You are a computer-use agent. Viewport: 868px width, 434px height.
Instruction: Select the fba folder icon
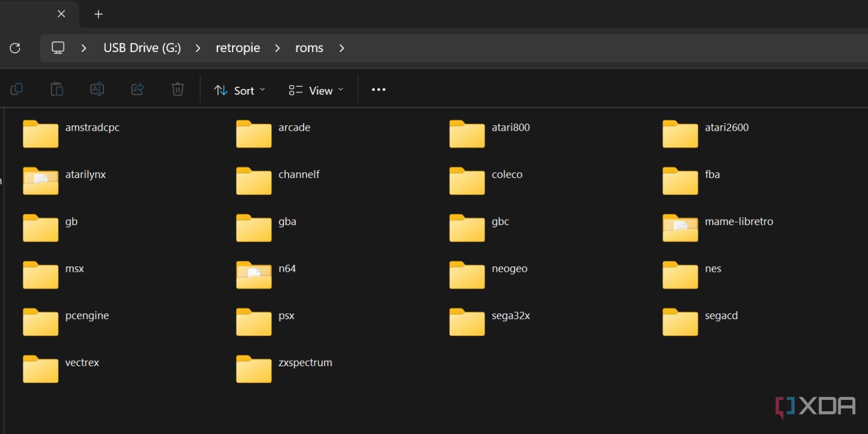pyautogui.click(x=680, y=181)
